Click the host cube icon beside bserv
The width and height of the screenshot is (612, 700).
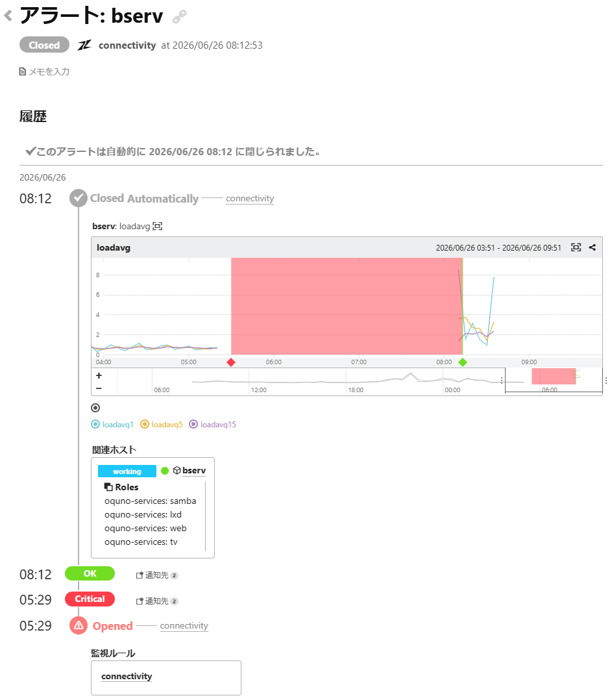pos(177,471)
